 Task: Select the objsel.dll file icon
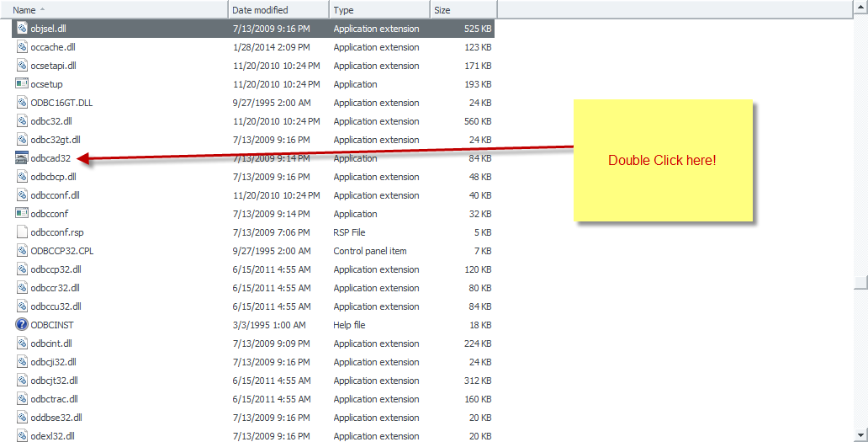[22, 29]
